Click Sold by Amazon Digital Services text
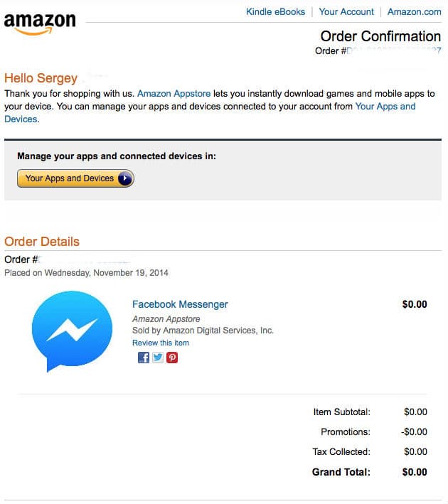The image size is (448, 504). coord(203,331)
